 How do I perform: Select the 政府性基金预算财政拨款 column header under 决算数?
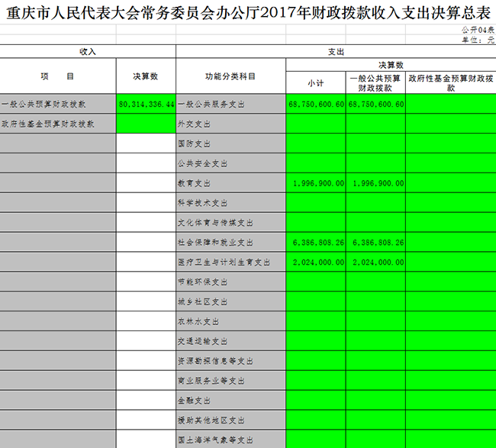tap(450, 83)
